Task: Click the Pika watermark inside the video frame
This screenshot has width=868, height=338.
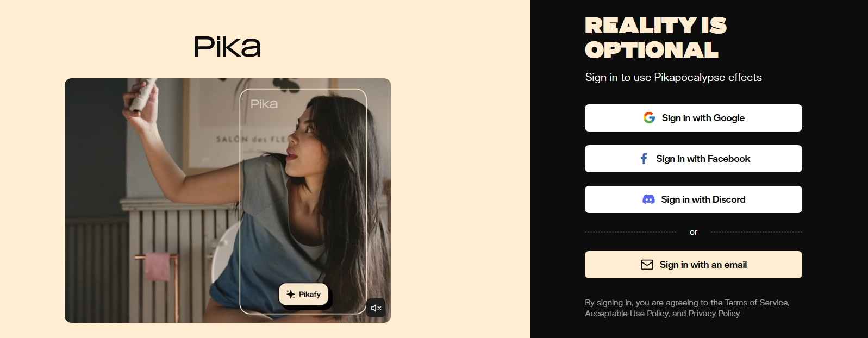Action: [264, 104]
